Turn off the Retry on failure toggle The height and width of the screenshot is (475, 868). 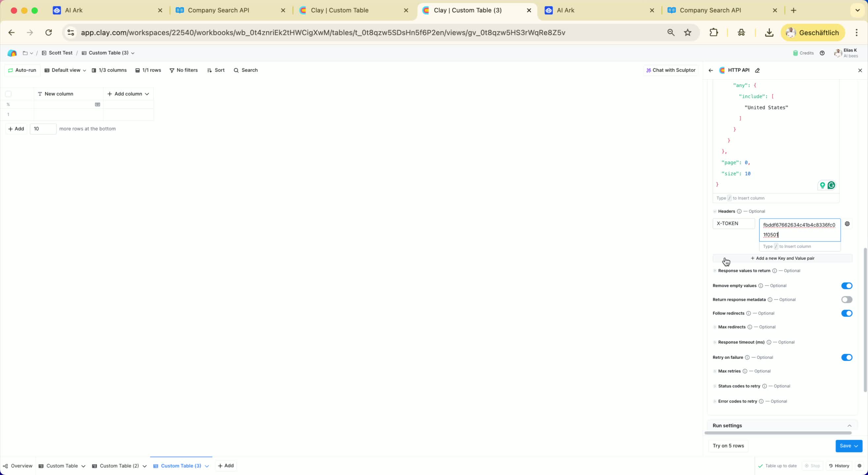point(847,358)
